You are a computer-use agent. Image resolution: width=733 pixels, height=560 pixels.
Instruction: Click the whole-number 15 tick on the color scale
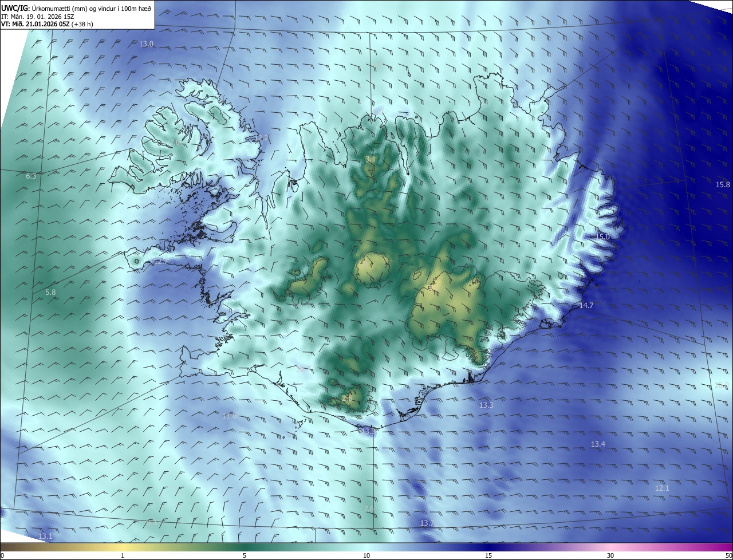(x=488, y=555)
